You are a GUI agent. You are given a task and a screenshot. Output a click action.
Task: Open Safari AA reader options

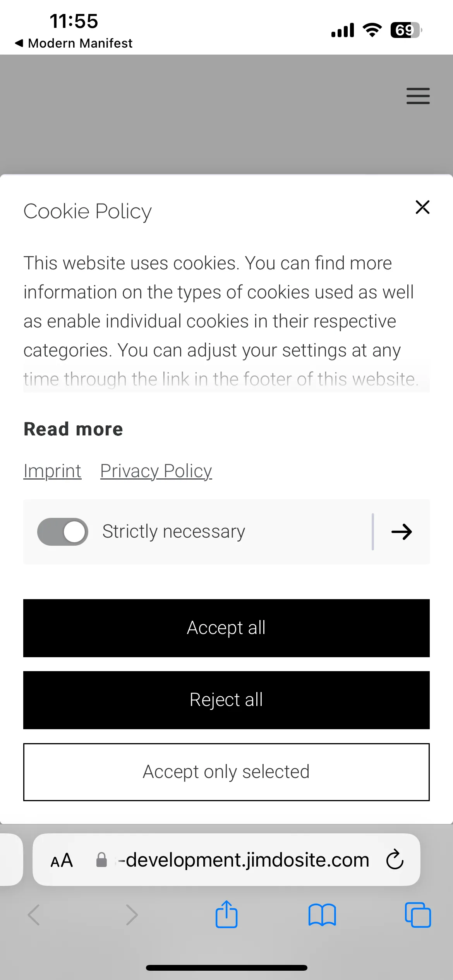[62, 860]
